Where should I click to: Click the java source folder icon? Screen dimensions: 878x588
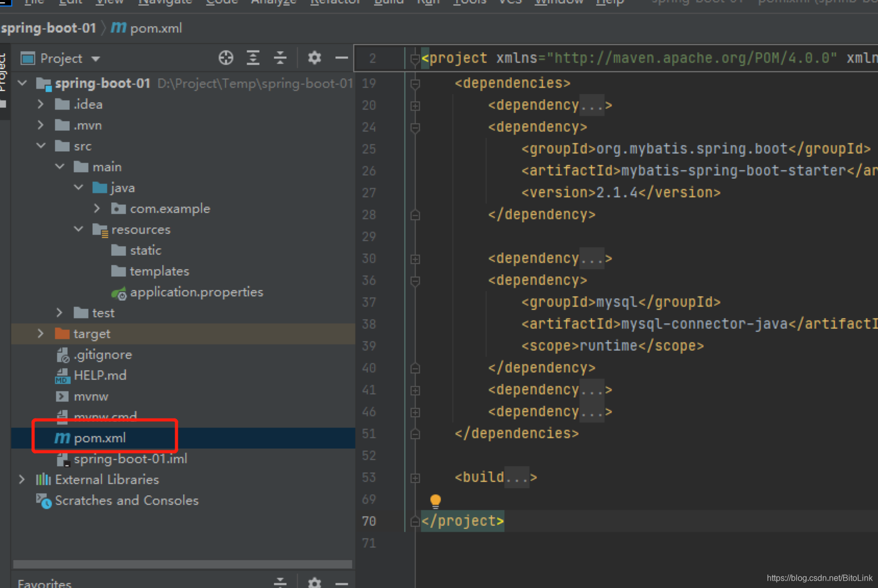pyautogui.click(x=100, y=188)
